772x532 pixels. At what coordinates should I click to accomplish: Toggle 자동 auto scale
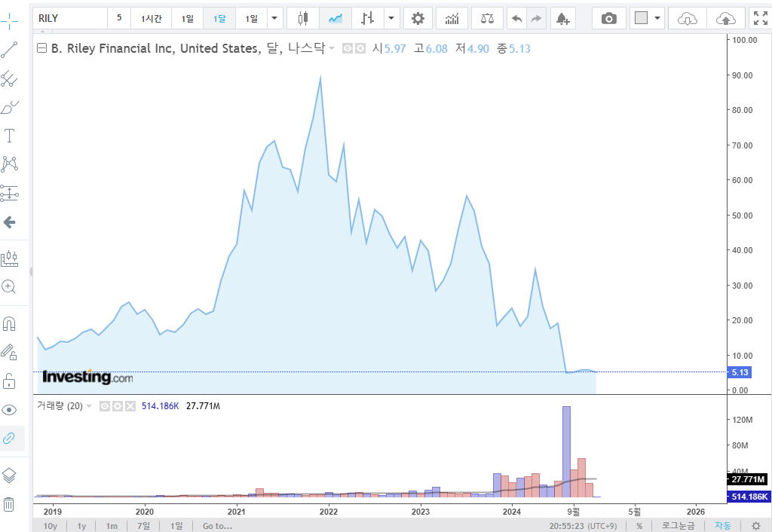point(723,526)
